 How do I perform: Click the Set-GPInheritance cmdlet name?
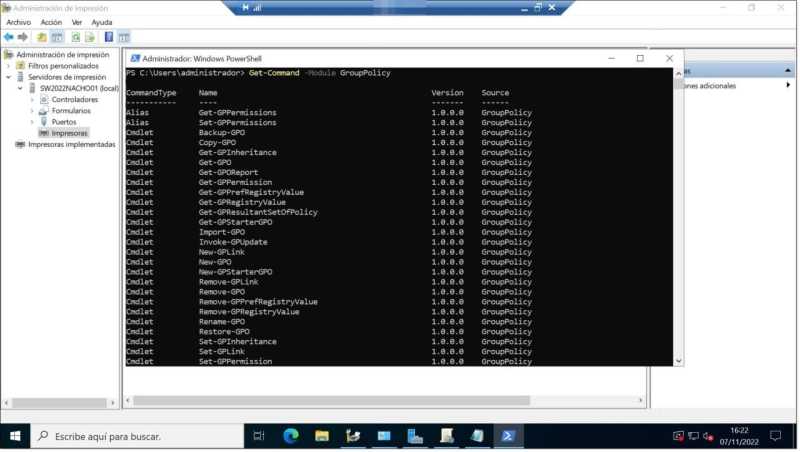(x=237, y=342)
